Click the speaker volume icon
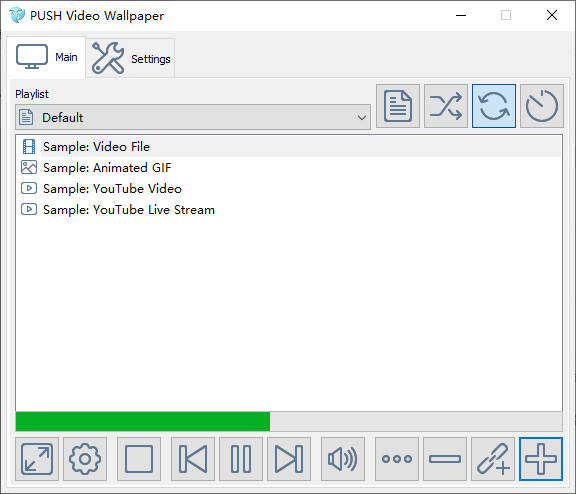This screenshot has height=494, width=576. click(x=343, y=459)
